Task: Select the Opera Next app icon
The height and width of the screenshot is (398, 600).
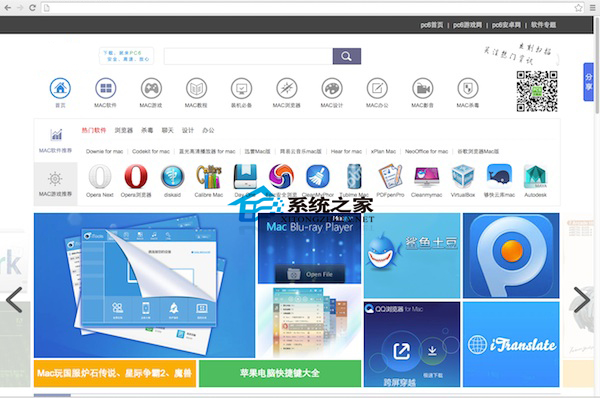Action: coord(99,176)
